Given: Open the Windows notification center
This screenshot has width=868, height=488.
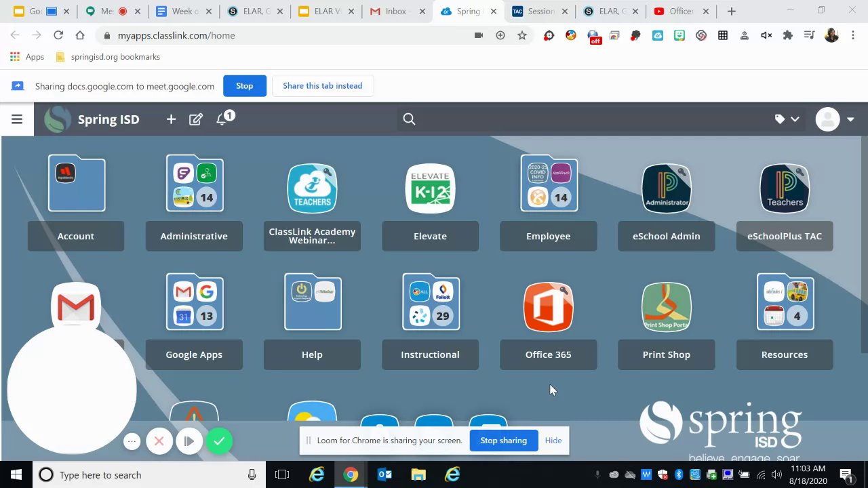Looking at the screenshot, I should [x=846, y=475].
